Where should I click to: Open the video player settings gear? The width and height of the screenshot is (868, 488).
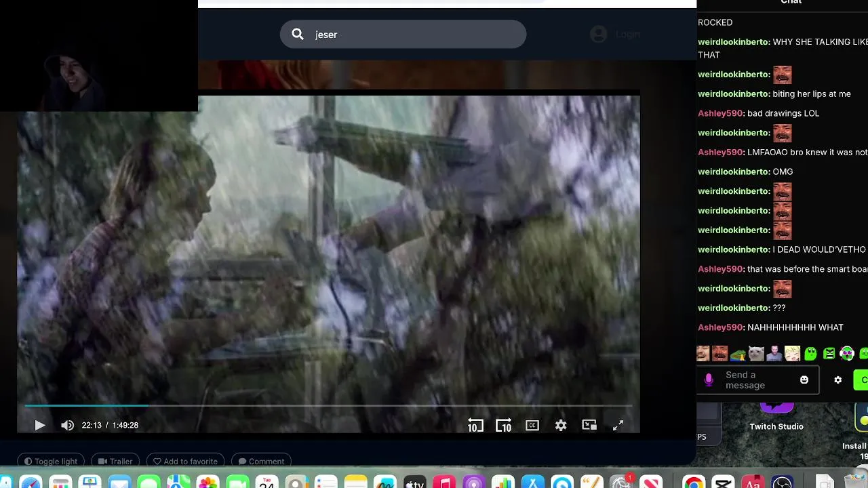pyautogui.click(x=561, y=426)
